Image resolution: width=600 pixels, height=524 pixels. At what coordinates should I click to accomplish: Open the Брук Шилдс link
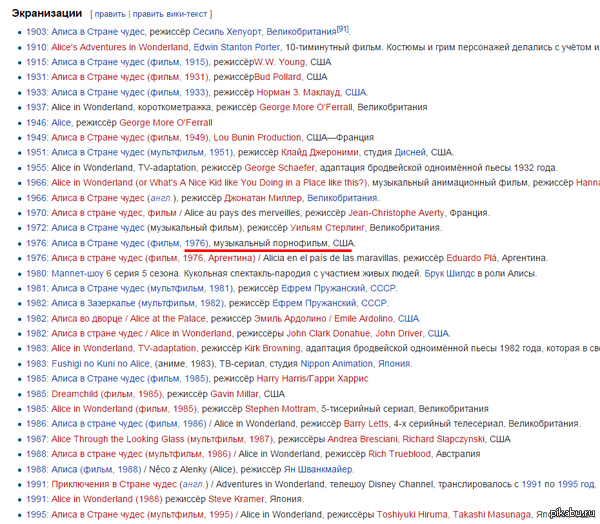click(x=450, y=274)
